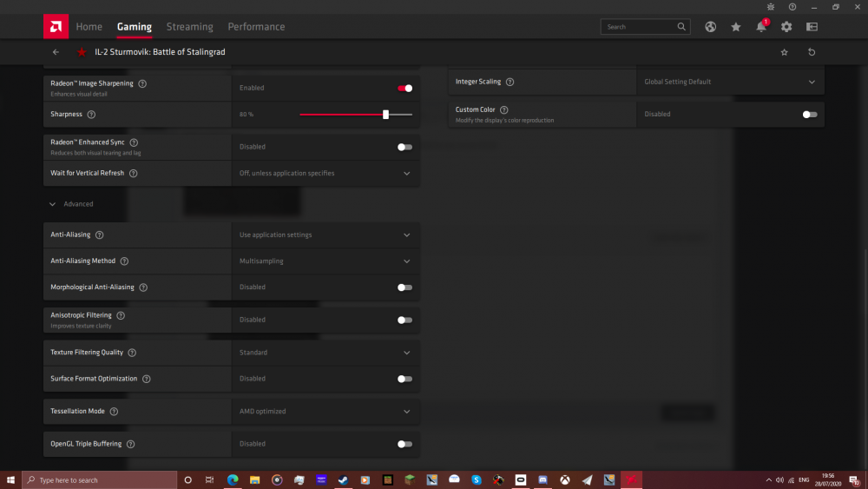
Task: Click the Search input field
Action: click(639, 27)
